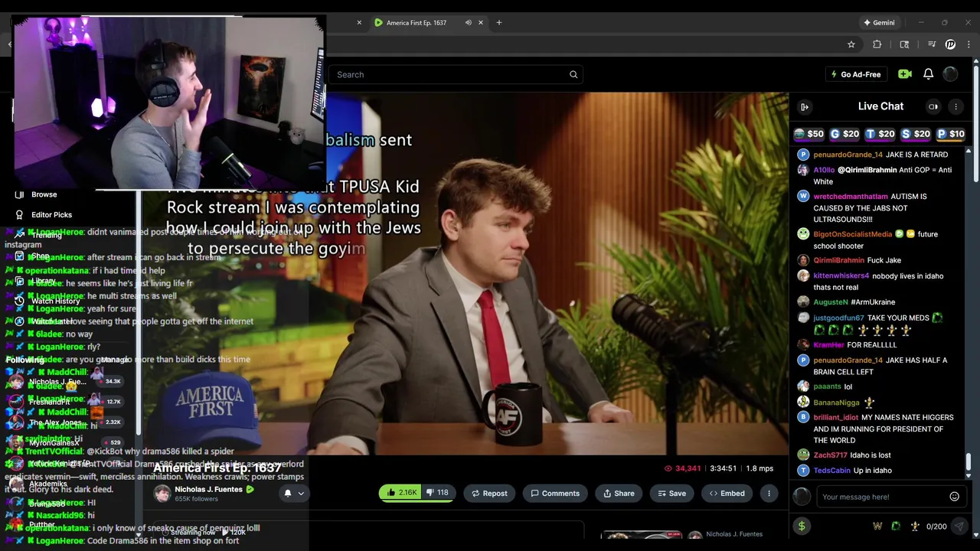Insert the green swirl emote
This screenshot has width=980, height=551.
tap(896, 526)
